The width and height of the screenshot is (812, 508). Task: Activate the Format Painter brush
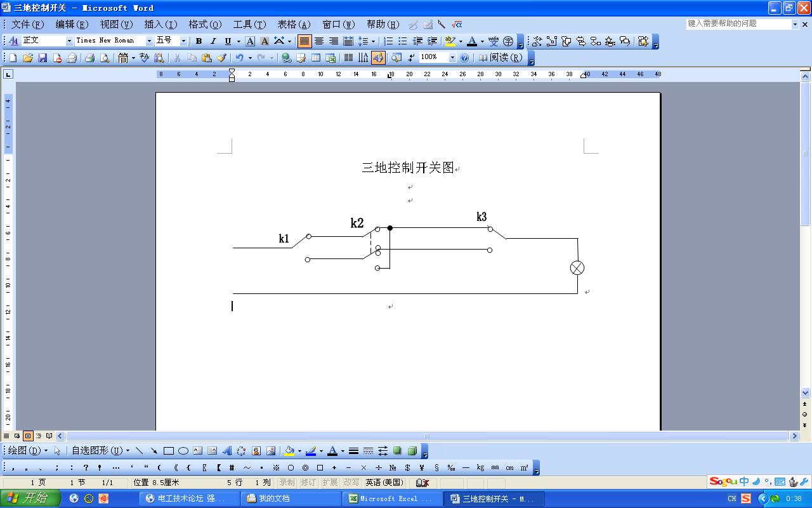point(221,58)
